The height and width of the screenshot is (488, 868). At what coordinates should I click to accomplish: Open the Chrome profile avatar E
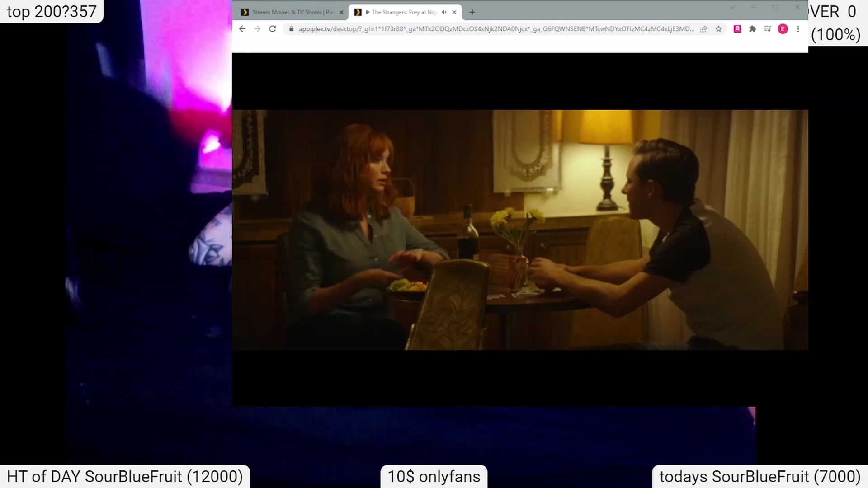click(783, 29)
